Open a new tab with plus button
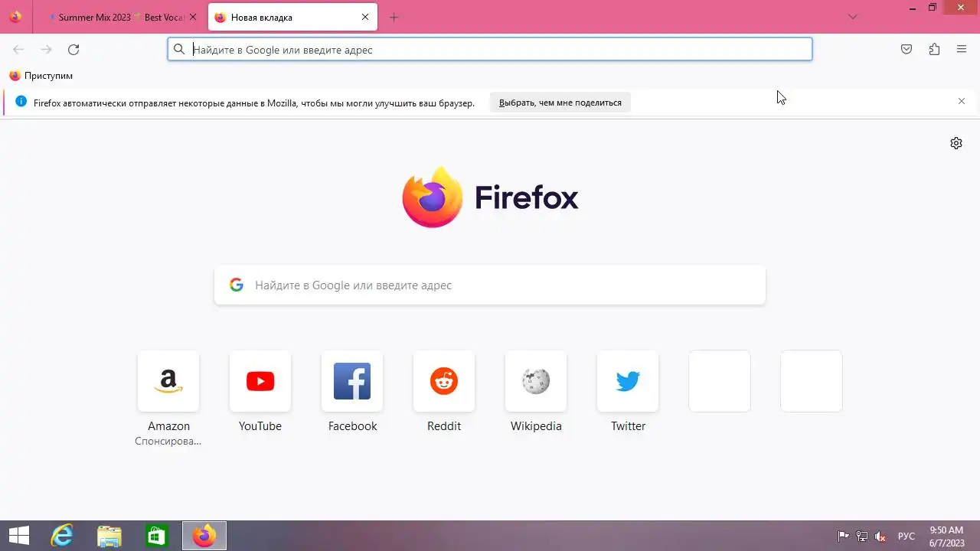Viewport: 980px width, 551px height. tap(394, 17)
